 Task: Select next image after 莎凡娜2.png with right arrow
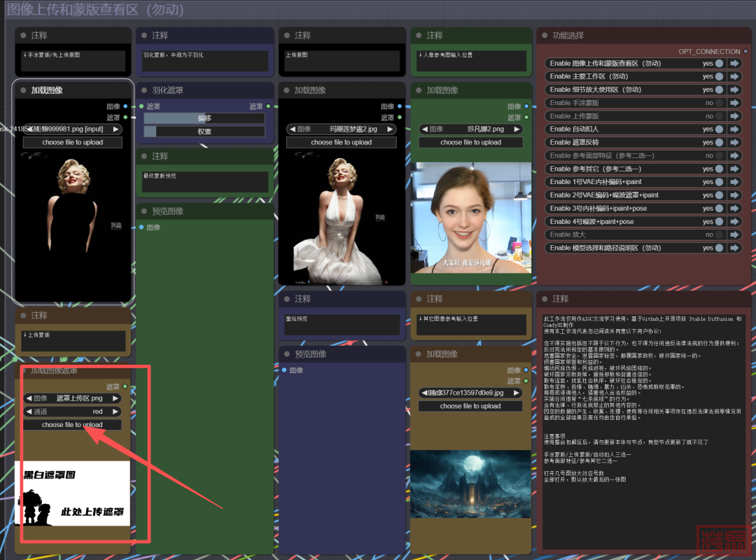515,129
